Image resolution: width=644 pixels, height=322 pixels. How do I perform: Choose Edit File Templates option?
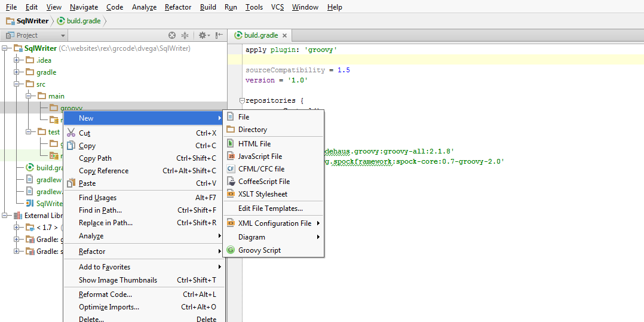(x=274, y=208)
